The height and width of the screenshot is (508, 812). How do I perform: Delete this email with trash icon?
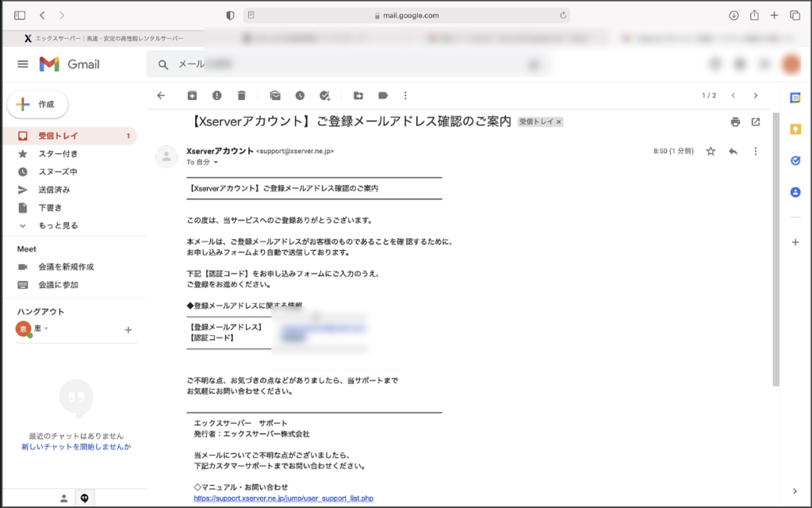(x=242, y=95)
